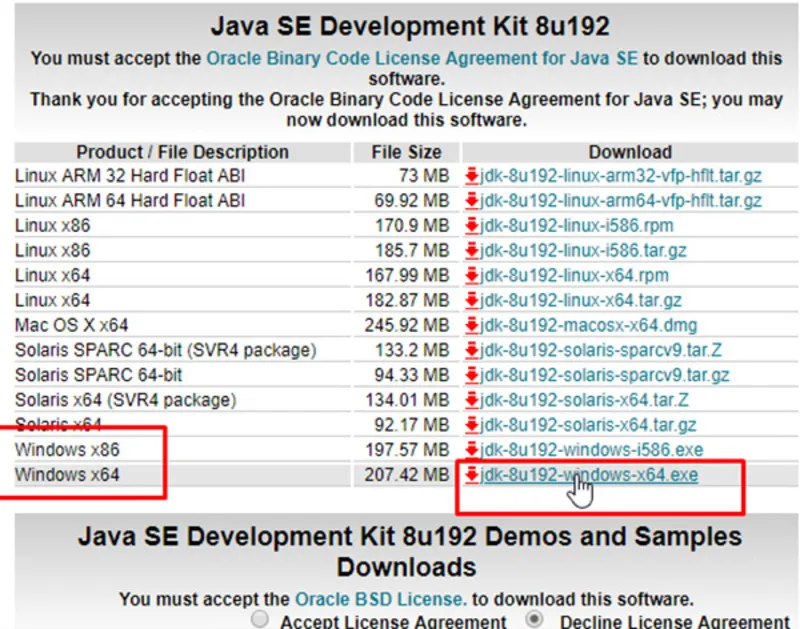Download jdk-8u192-linux-arm64-vfp-hflt.tar.gz
Viewport: 800px width, 629px height.
[x=620, y=201]
